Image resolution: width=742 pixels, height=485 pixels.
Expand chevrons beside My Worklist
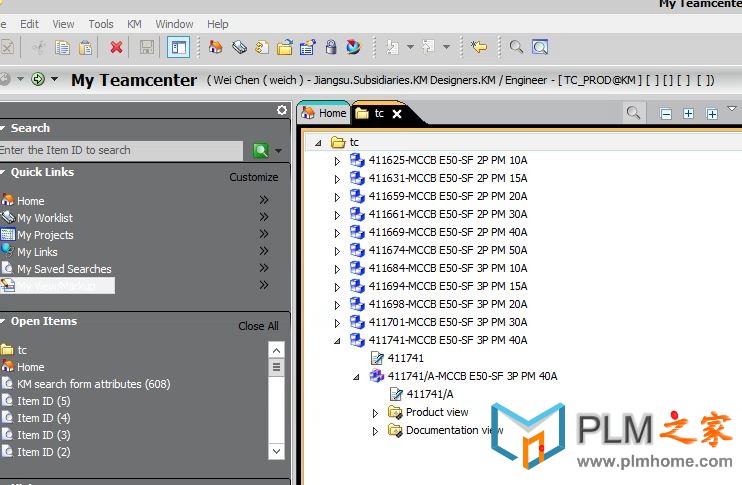click(x=264, y=217)
